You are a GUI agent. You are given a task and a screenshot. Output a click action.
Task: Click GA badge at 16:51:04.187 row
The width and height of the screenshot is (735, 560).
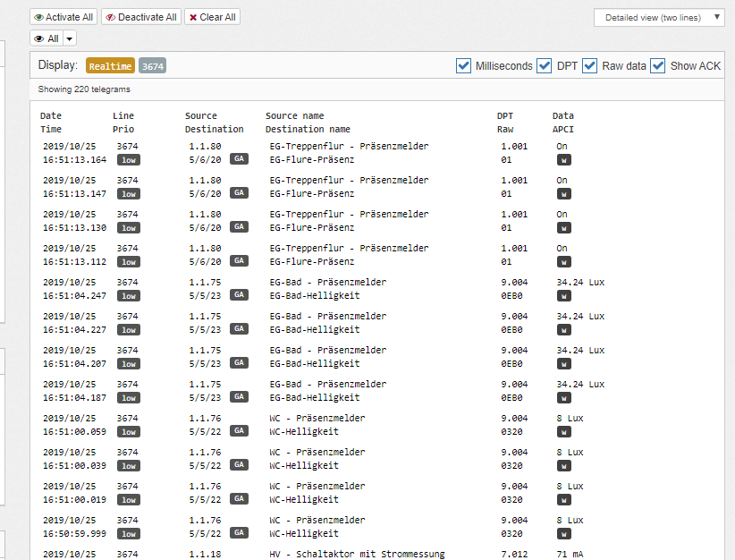(x=239, y=396)
